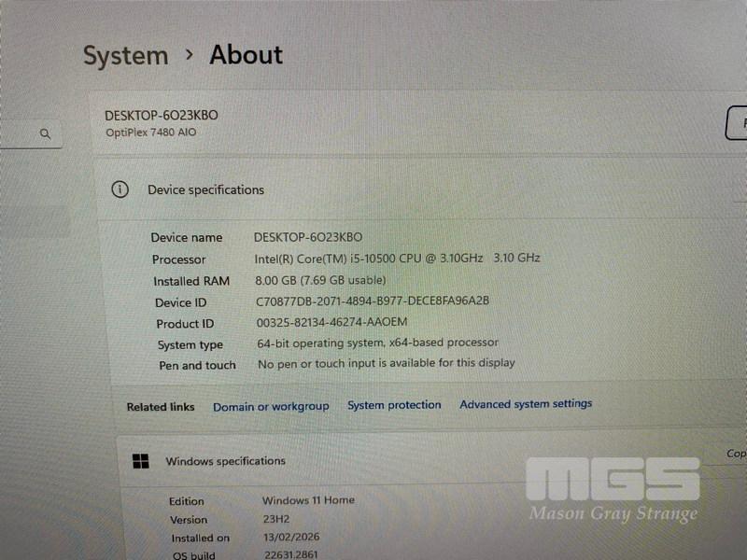The width and height of the screenshot is (747, 560).
Task: Select the highlighted item in the left sidebar
Action: [33, 221]
